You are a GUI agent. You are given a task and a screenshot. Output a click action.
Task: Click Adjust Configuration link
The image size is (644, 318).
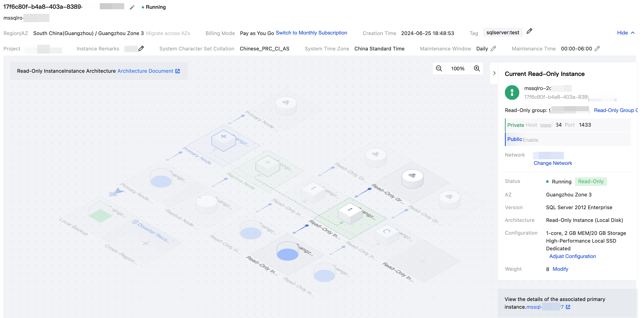click(572, 256)
